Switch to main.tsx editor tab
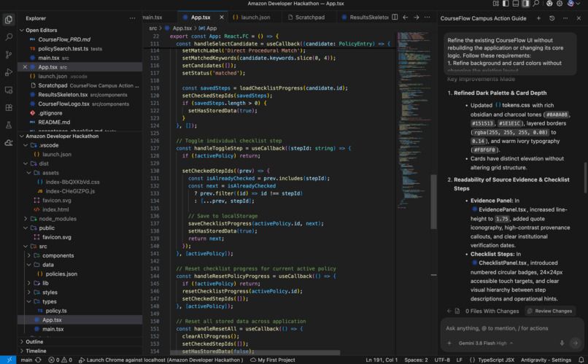The image size is (588, 364). [154, 18]
